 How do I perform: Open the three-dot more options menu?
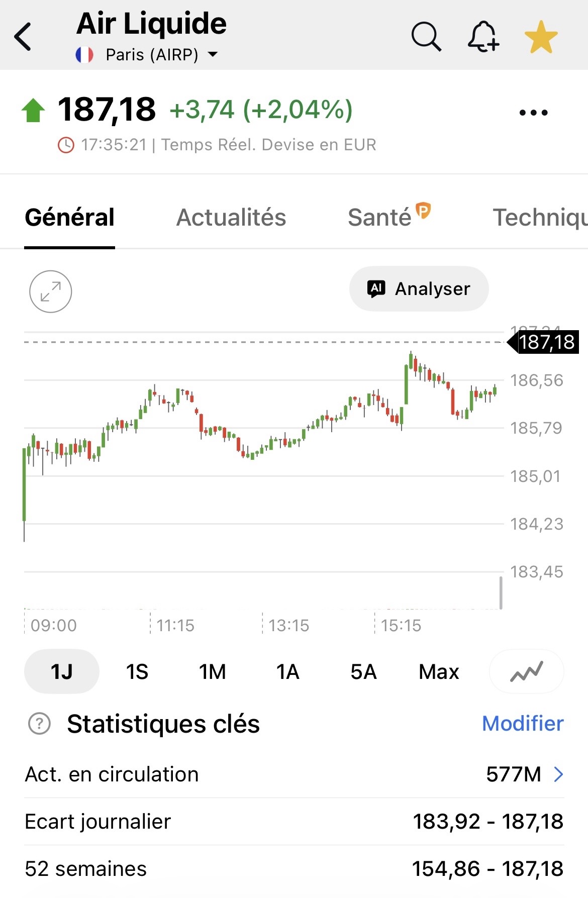click(x=533, y=113)
